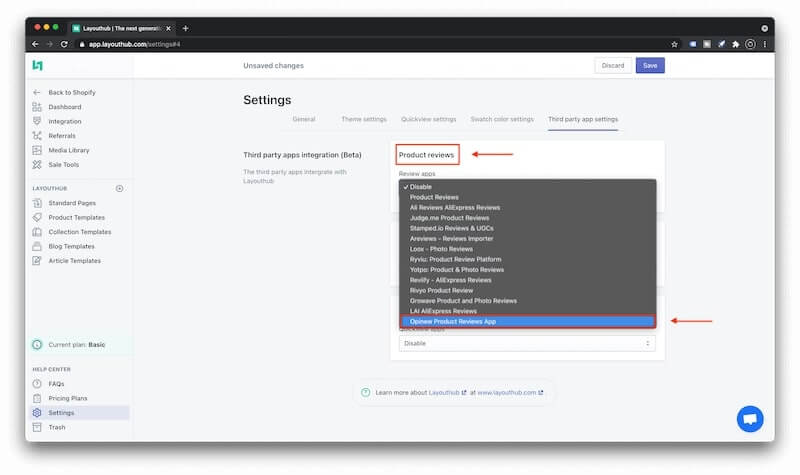Go back with browser back arrow
This screenshot has width=800, height=475.
[x=35, y=44]
